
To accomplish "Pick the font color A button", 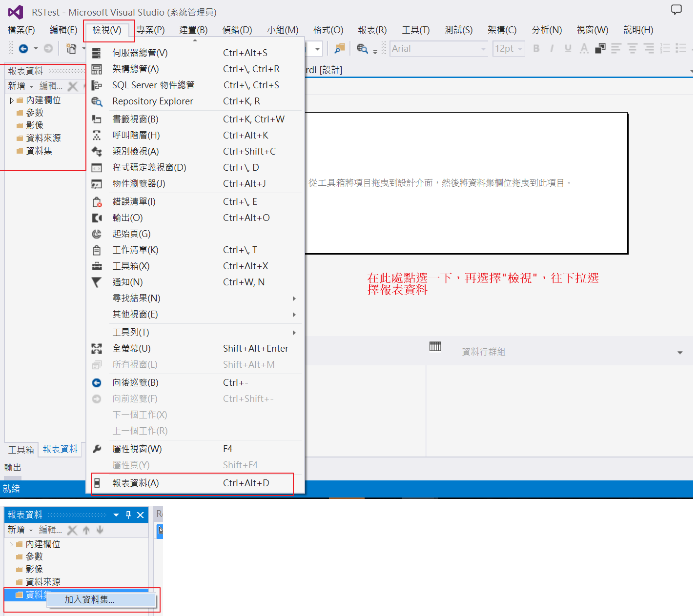I will [x=584, y=48].
